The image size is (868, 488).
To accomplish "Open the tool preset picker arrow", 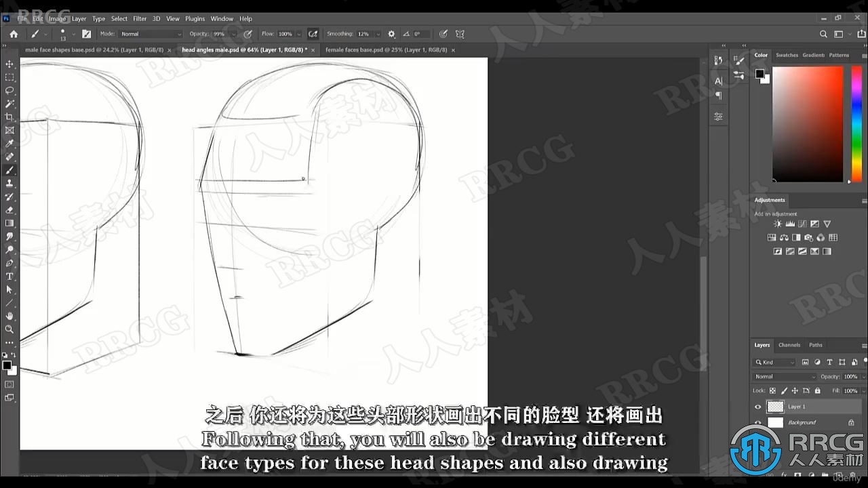I will 45,34.
